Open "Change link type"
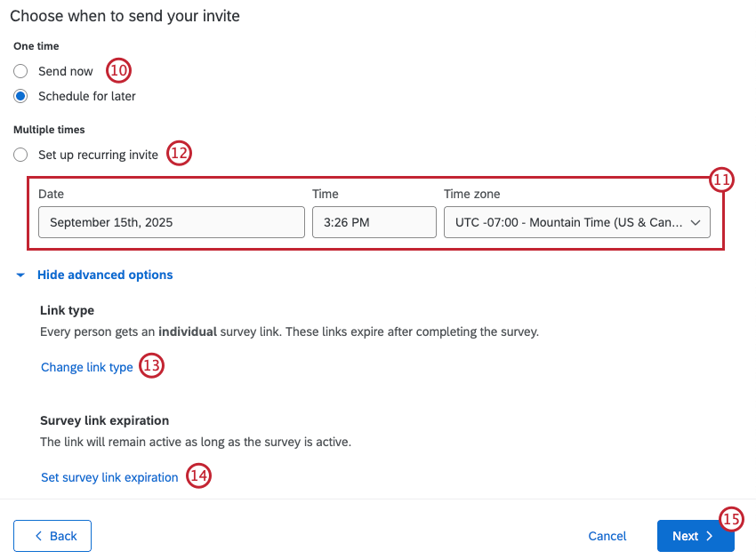This screenshot has height=559, width=756. pos(86,367)
